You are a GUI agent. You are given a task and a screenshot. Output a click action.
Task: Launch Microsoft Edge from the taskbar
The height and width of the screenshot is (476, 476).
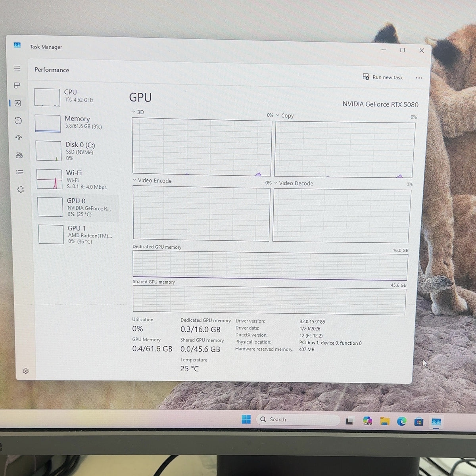[x=402, y=421]
